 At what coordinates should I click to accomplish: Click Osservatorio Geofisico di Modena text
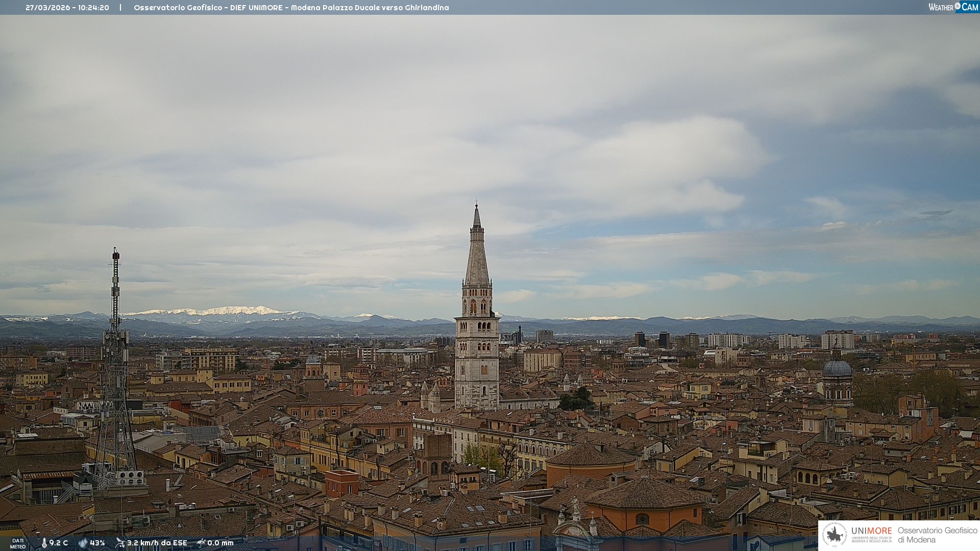(x=937, y=535)
